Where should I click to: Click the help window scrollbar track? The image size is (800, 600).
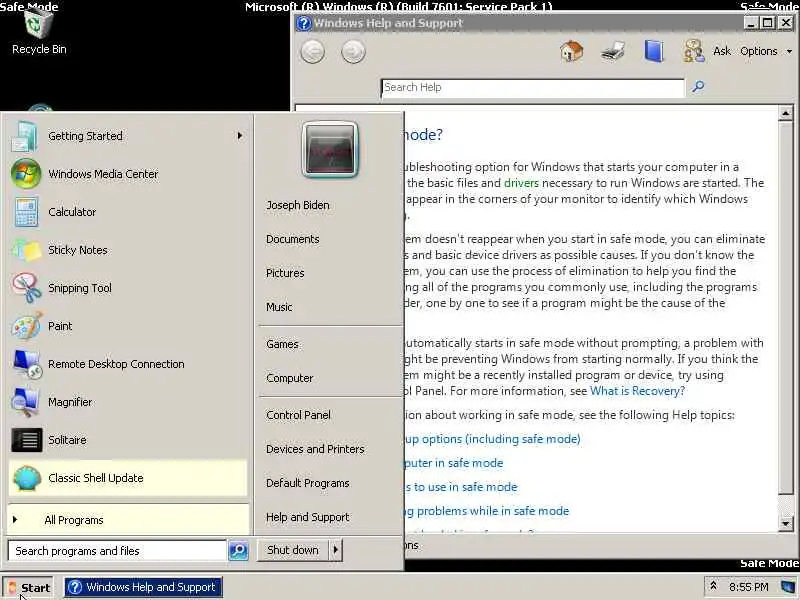tap(786, 505)
